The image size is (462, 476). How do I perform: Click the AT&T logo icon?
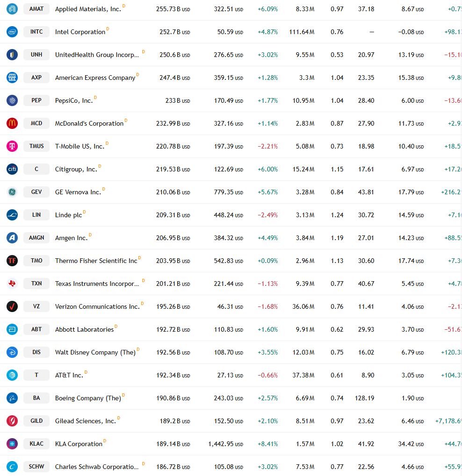click(x=12, y=375)
